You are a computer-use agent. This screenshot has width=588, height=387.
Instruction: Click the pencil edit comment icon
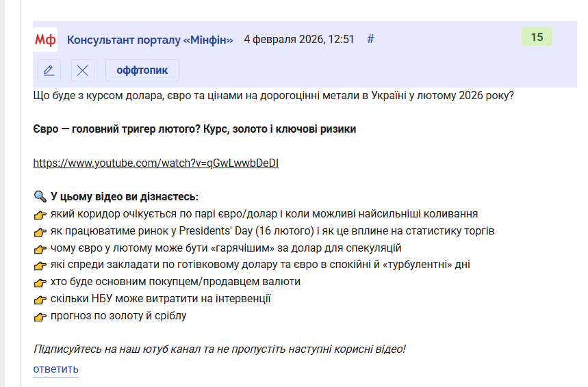[x=49, y=70]
